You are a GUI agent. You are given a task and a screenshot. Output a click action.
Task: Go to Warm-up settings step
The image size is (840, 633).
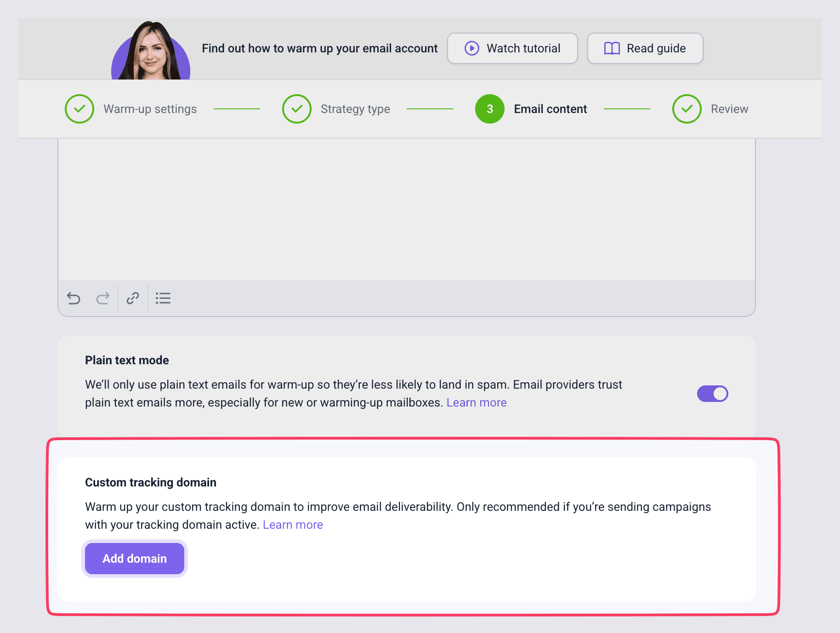click(150, 109)
